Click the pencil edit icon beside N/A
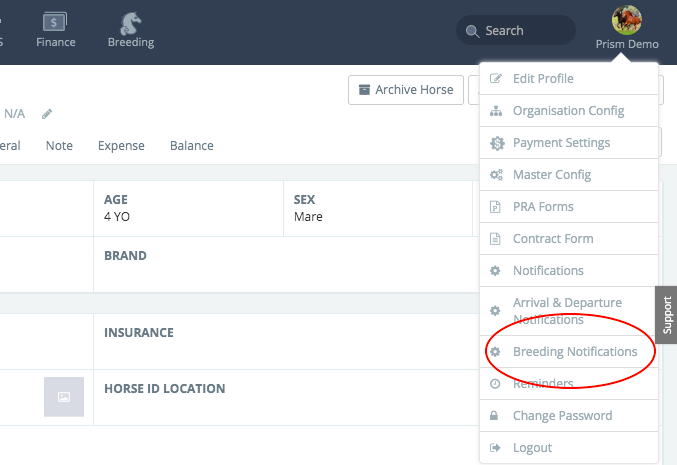The image size is (677, 465). (47, 114)
